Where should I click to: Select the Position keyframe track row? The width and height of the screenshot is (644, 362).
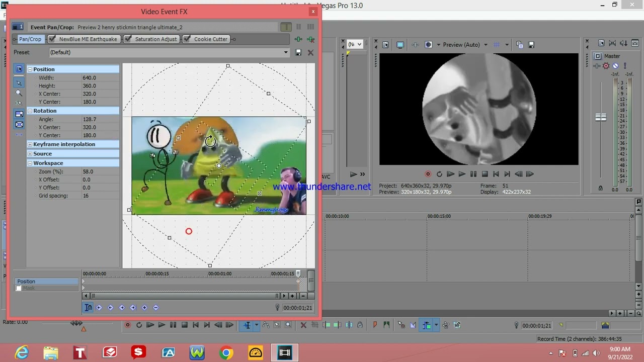(x=47, y=282)
